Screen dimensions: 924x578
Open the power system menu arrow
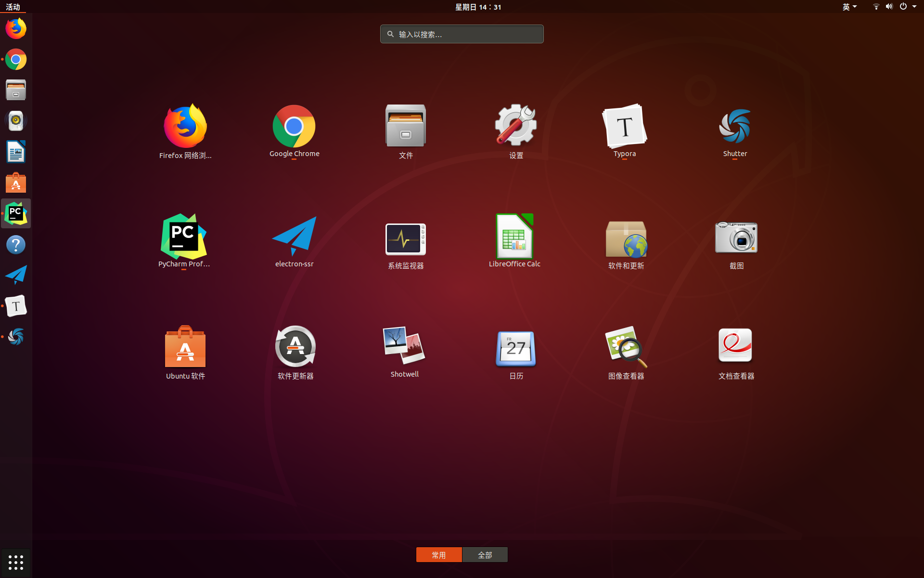[914, 7]
